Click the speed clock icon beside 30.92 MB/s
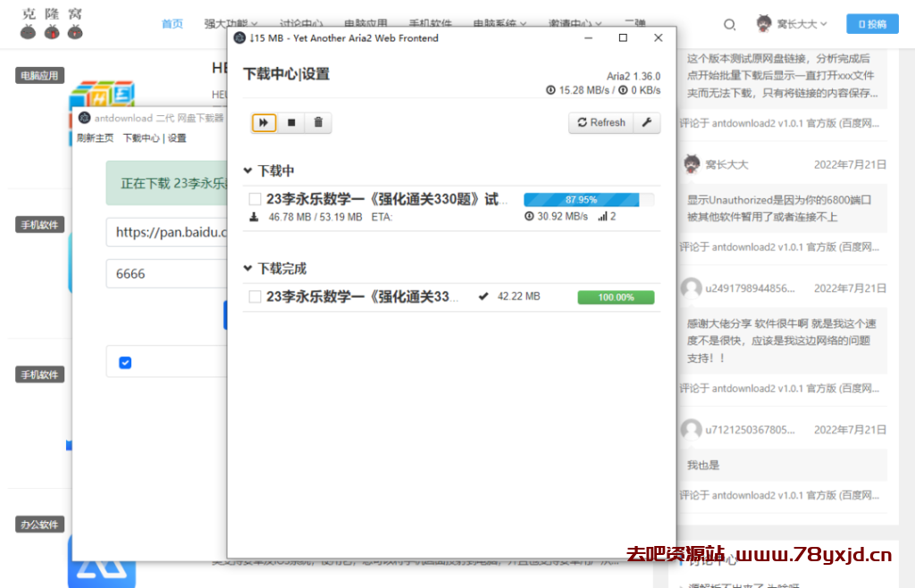This screenshot has height=588, width=915. [x=529, y=216]
